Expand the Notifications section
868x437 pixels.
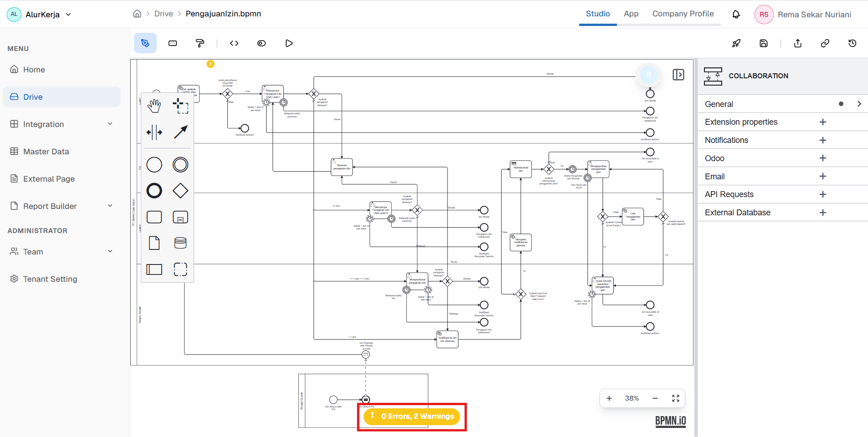[x=823, y=140]
